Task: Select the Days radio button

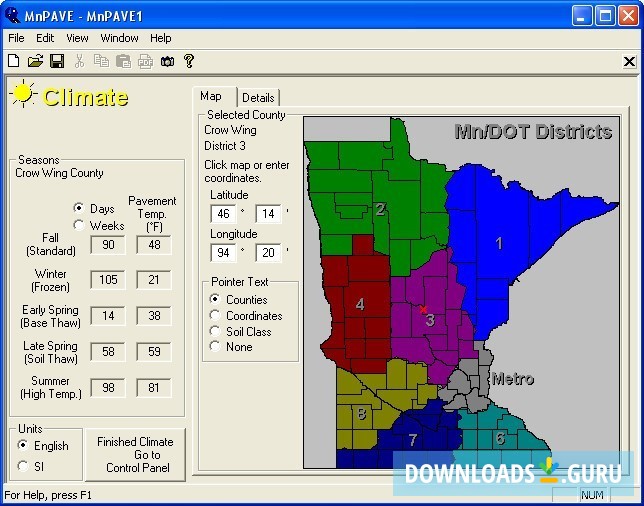Action: (x=79, y=208)
